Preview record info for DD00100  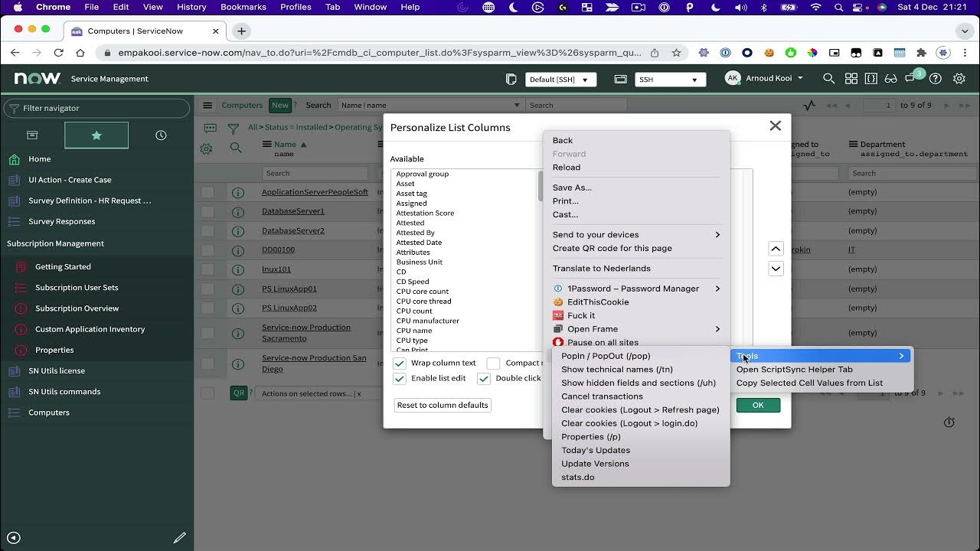tap(238, 249)
